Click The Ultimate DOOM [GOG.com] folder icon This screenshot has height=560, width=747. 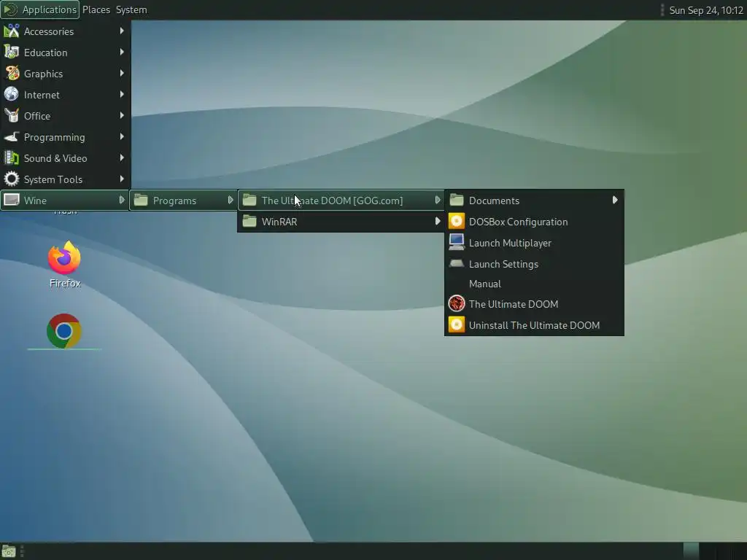[x=249, y=201]
